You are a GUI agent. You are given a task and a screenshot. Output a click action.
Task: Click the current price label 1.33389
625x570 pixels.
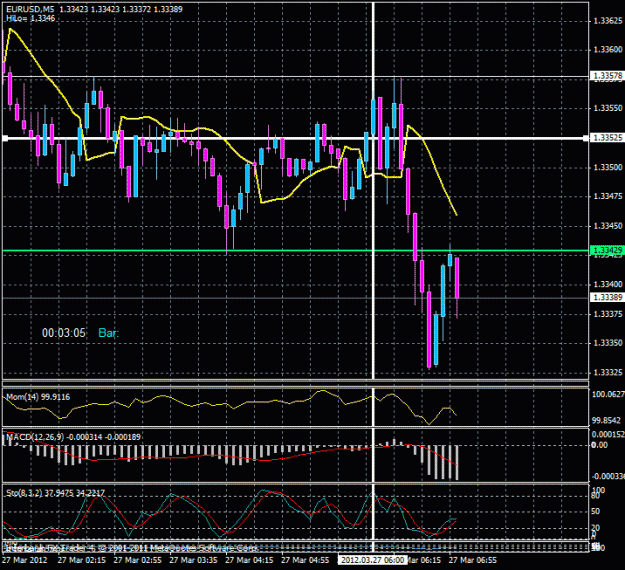pos(607,297)
